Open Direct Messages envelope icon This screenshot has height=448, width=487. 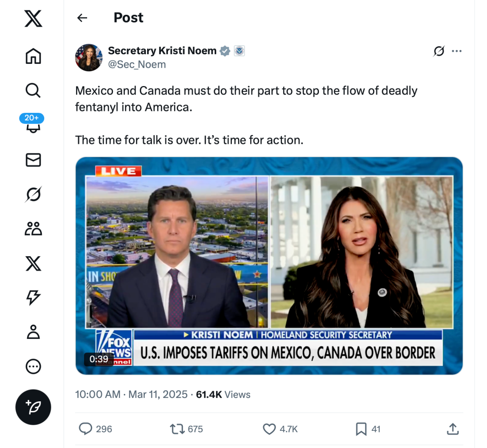[x=33, y=160]
